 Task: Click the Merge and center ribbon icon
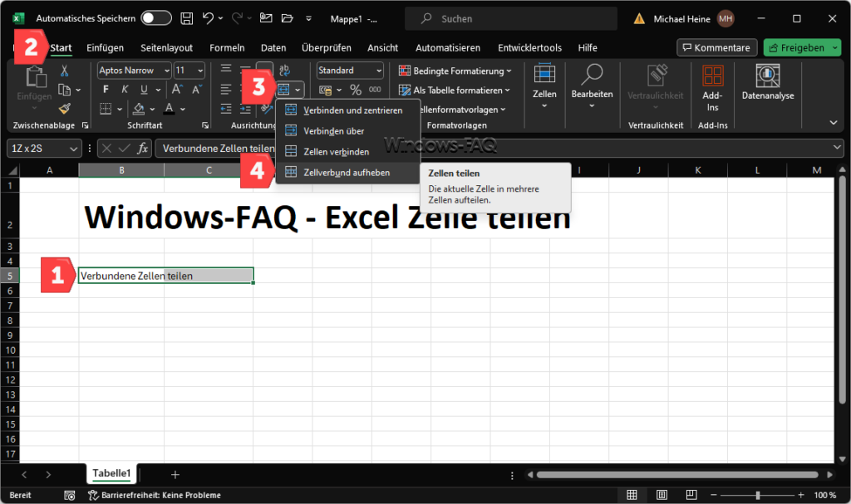point(284,90)
